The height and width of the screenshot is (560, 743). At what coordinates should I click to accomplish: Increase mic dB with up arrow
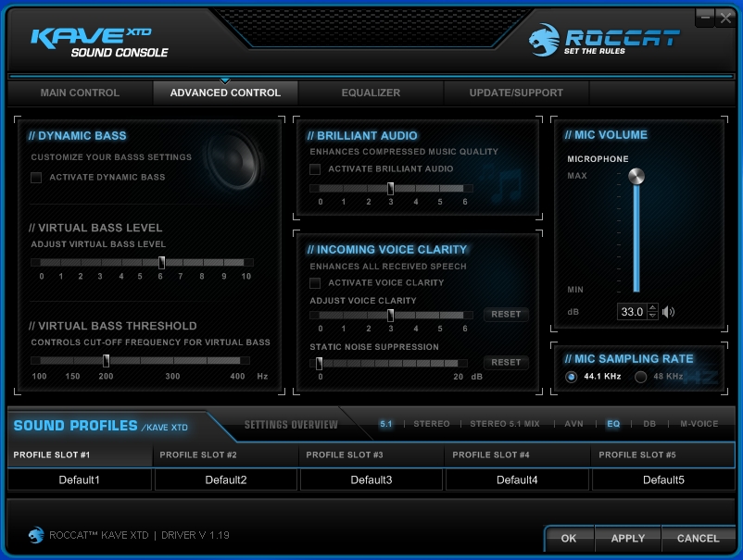coord(652,307)
